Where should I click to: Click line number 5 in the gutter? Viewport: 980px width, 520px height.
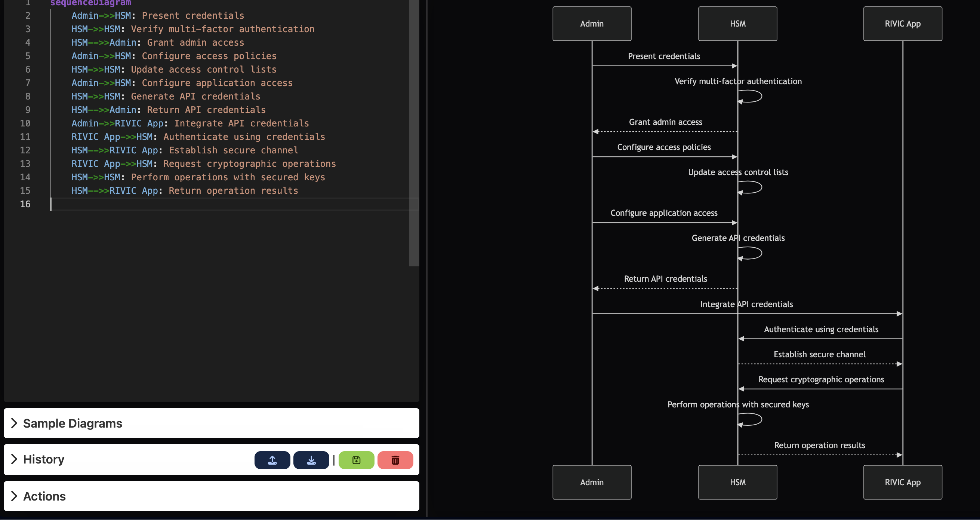(28, 56)
